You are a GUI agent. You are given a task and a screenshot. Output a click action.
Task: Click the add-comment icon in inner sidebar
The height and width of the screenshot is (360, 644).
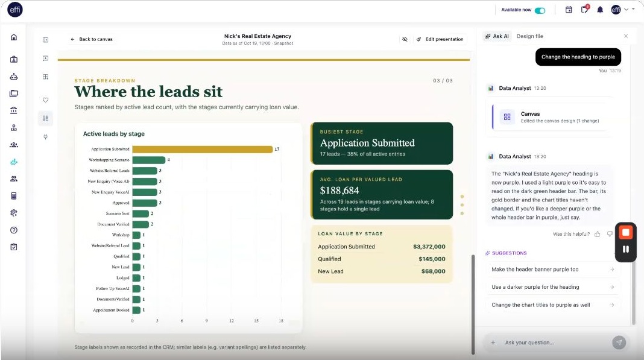coord(46,58)
